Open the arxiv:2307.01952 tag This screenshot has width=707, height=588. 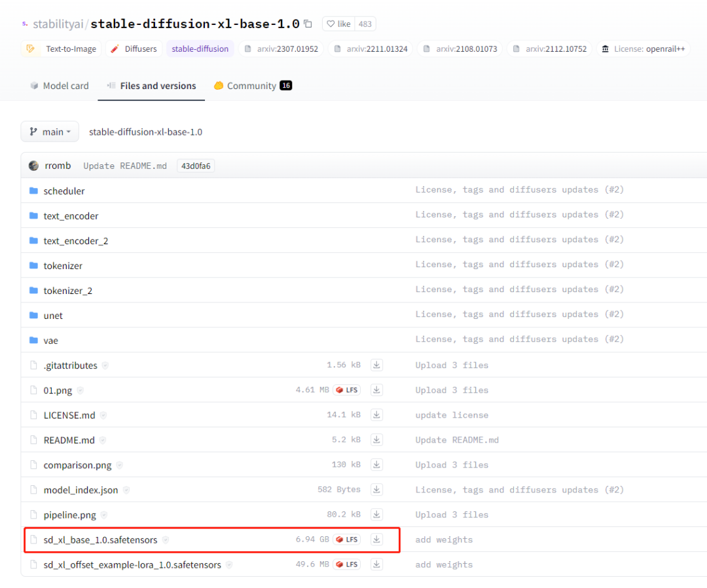point(281,48)
